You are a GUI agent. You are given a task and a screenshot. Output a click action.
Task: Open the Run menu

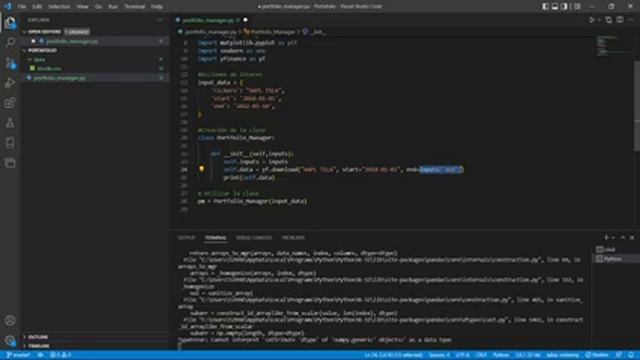tap(113, 7)
